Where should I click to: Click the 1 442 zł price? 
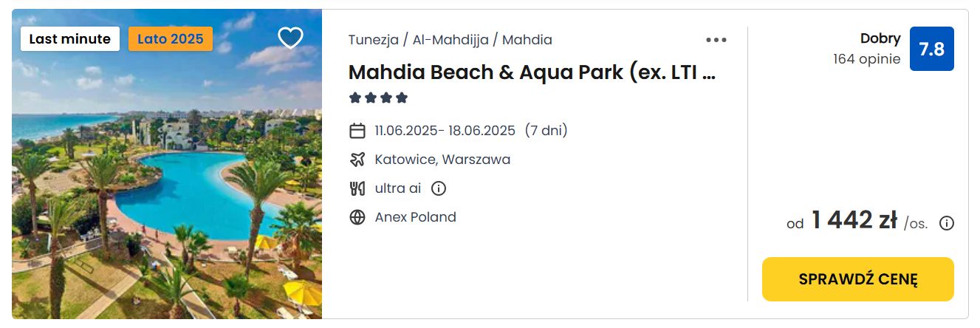pos(854,220)
